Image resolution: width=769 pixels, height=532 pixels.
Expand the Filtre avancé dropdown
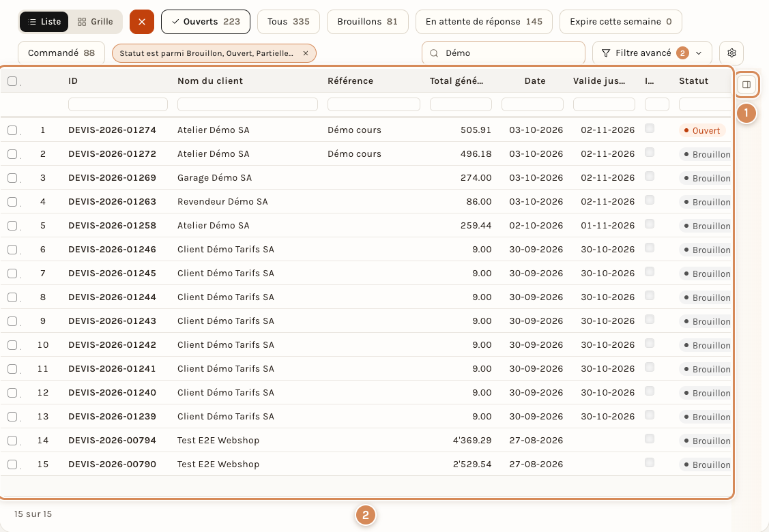652,53
